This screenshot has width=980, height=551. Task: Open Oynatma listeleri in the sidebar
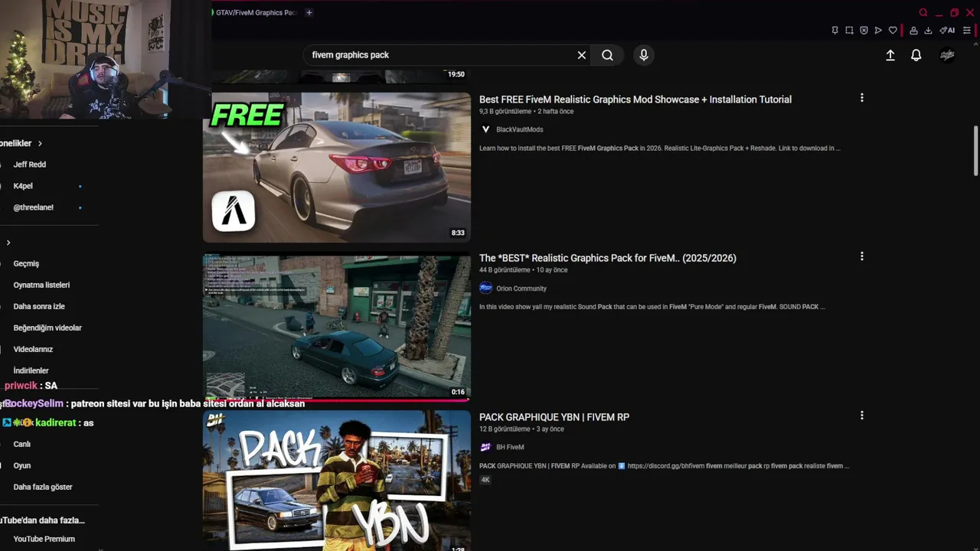point(41,285)
